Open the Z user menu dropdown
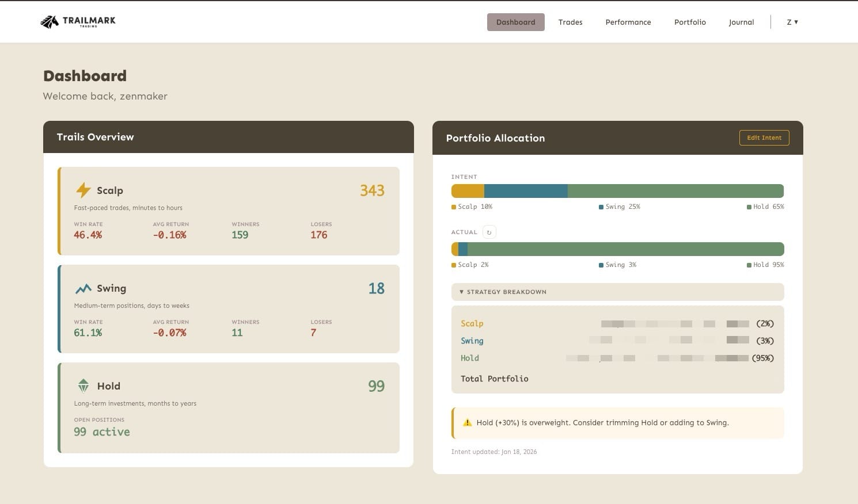858x504 pixels. pyautogui.click(x=792, y=22)
